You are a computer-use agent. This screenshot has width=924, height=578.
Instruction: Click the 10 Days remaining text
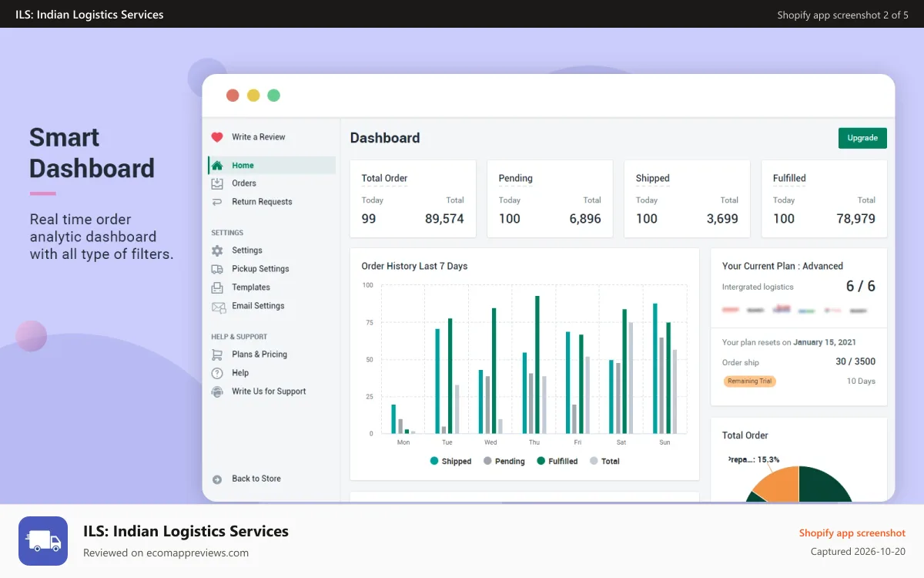coord(861,381)
